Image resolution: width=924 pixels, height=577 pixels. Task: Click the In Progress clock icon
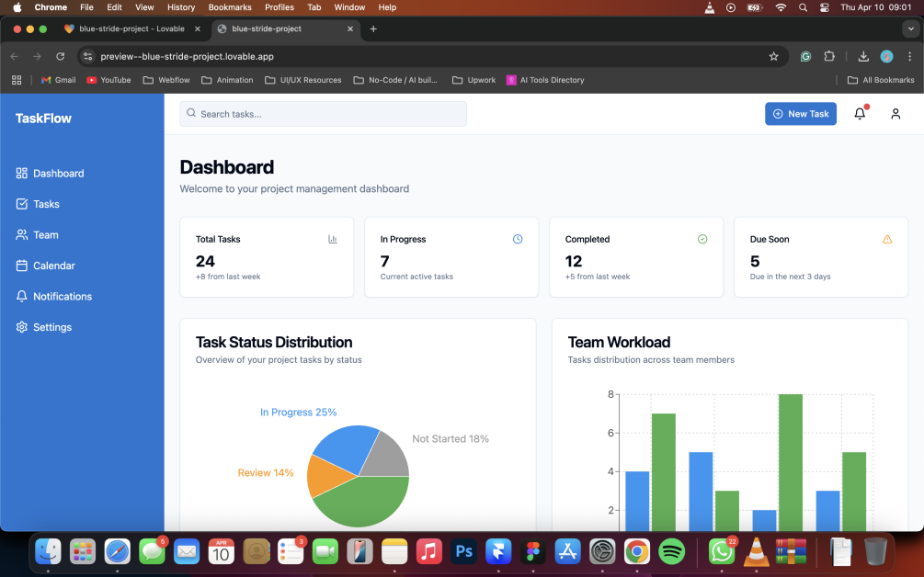coord(518,239)
